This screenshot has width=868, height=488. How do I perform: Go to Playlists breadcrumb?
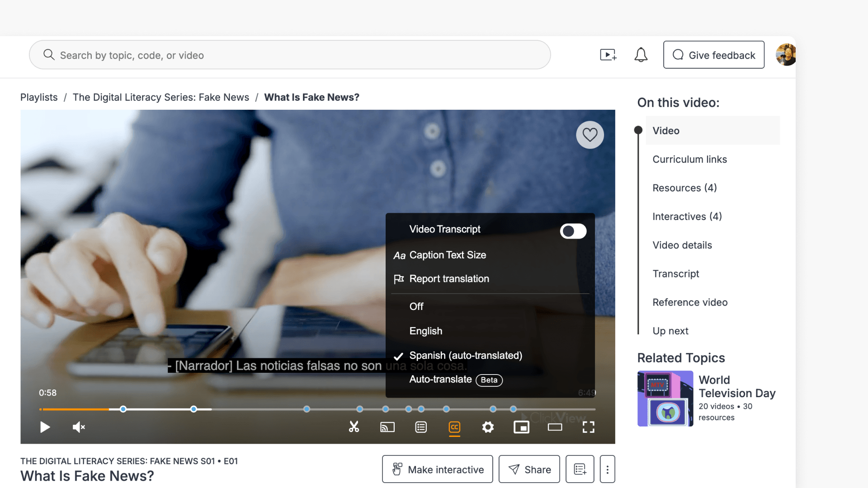(39, 97)
